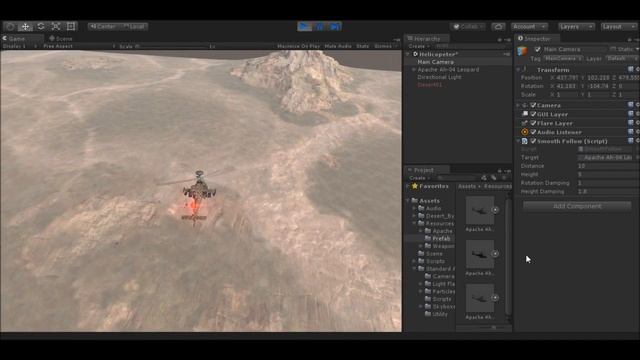
Task: Click the Step frame button
Action: tap(334, 27)
